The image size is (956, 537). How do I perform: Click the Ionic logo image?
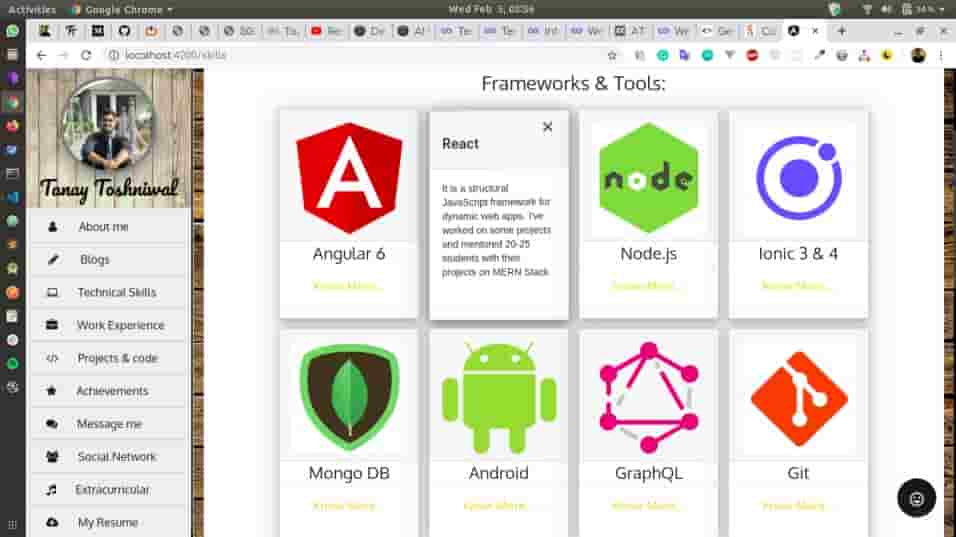click(799, 177)
